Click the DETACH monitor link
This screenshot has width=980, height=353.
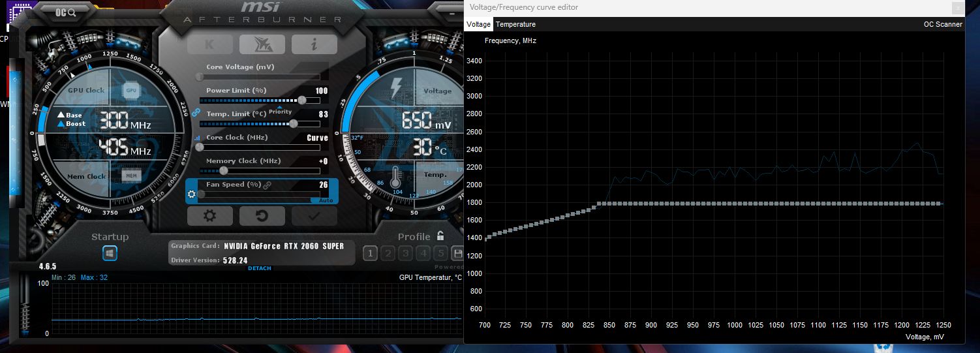[260, 268]
